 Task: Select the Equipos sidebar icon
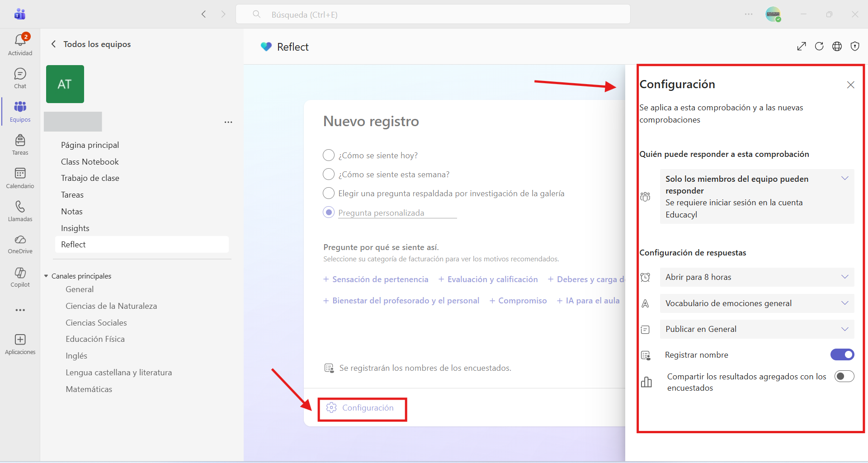tap(20, 111)
